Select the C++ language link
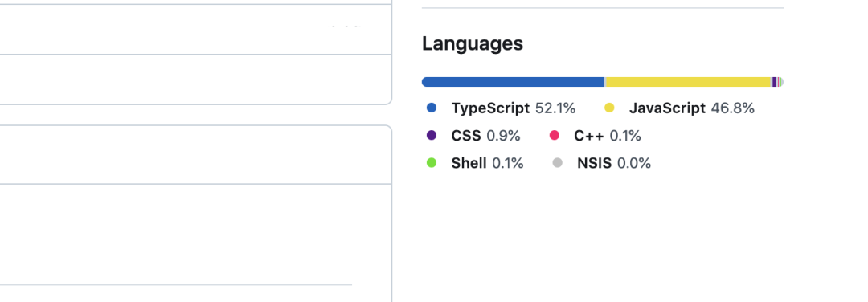868x302 pixels. [589, 136]
